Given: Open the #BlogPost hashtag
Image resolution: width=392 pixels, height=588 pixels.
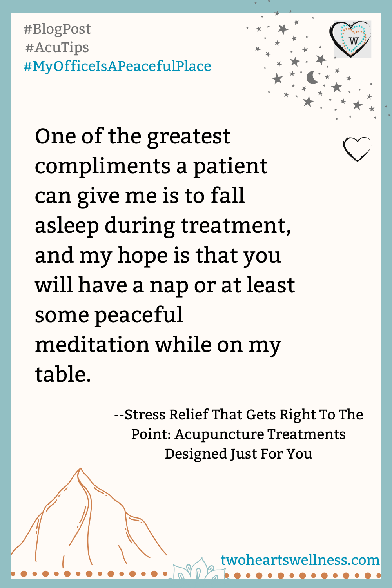Looking at the screenshot, I should (x=57, y=29).
